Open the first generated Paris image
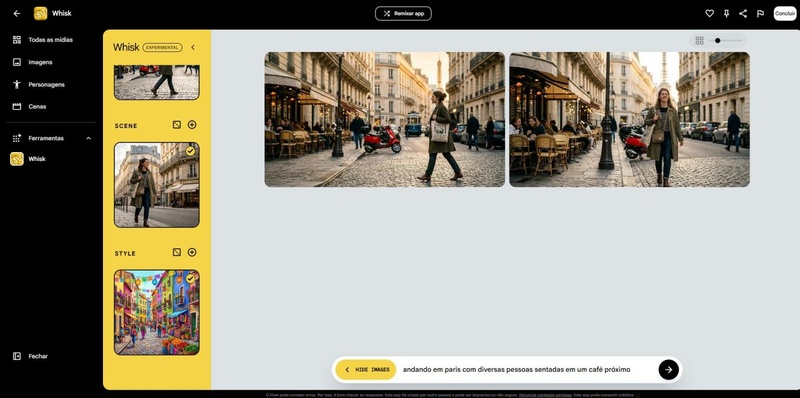This screenshot has width=800, height=398. click(x=385, y=119)
